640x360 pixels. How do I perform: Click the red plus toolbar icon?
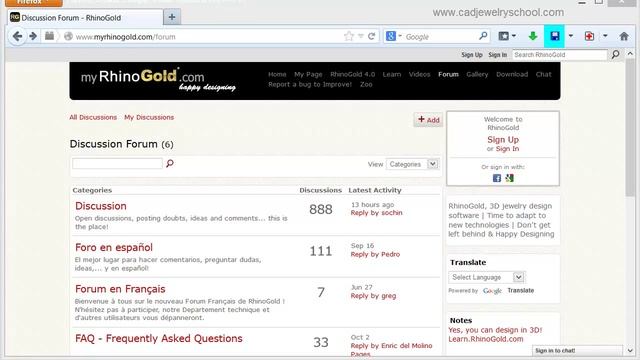[x=589, y=36]
